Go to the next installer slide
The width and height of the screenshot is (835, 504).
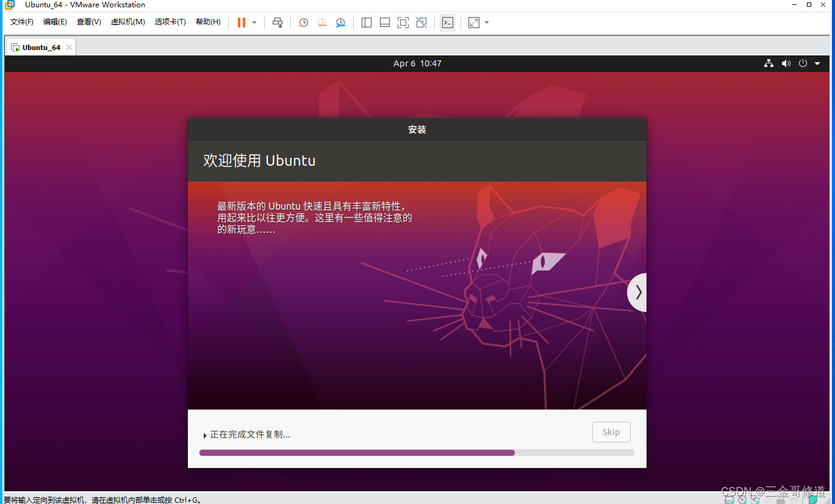click(x=637, y=293)
